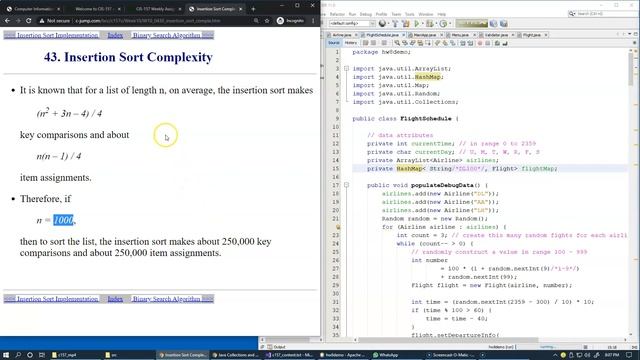Image resolution: width=640 pixels, height=360 pixels.
Task: Open Windows taskbar search
Action: click(x=18, y=355)
